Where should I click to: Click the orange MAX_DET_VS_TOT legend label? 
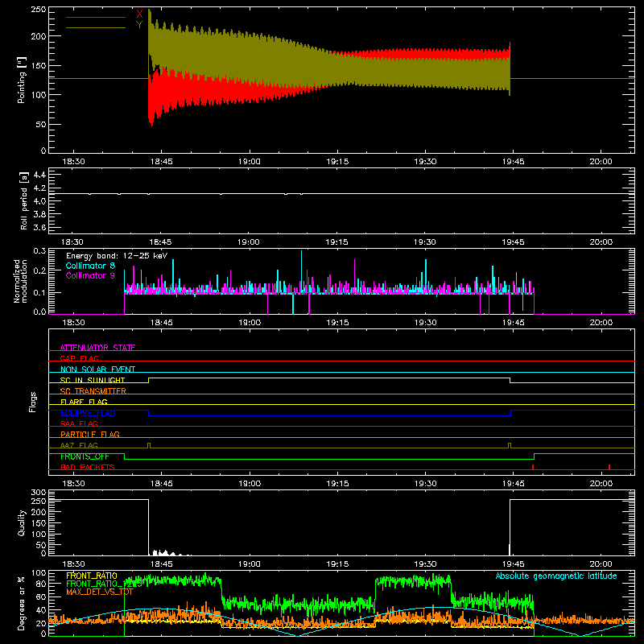[100, 592]
